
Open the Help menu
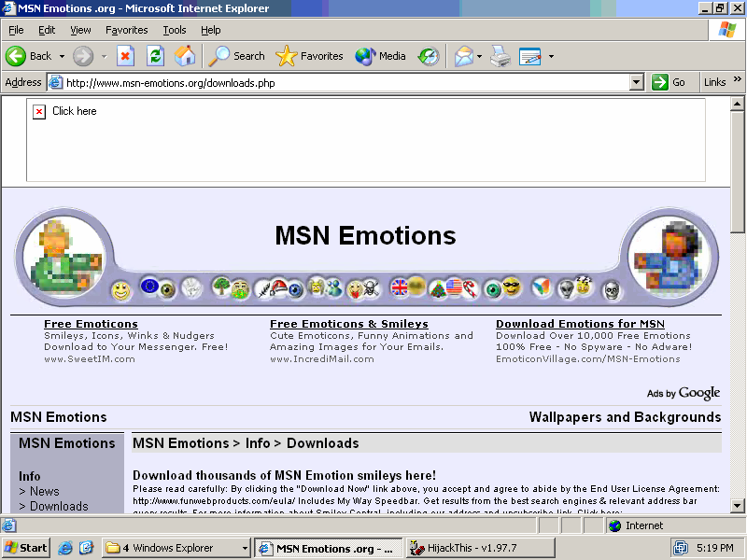coord(211,30)
